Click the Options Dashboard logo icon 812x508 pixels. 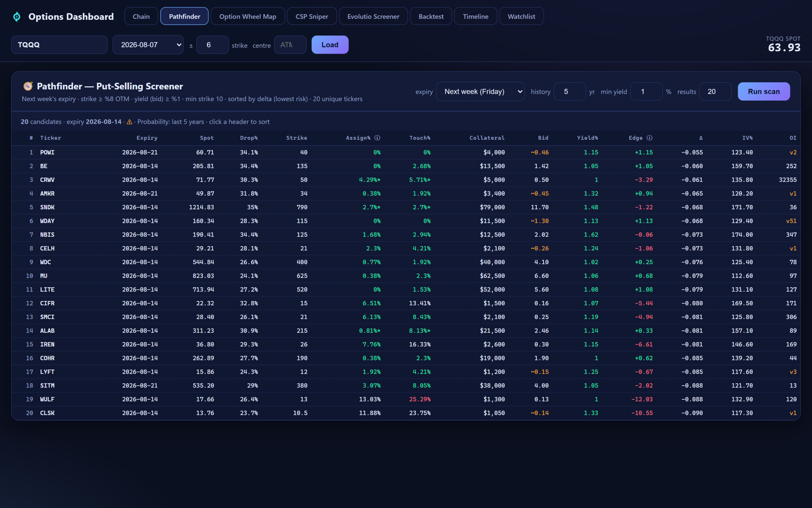pos(17,17)
